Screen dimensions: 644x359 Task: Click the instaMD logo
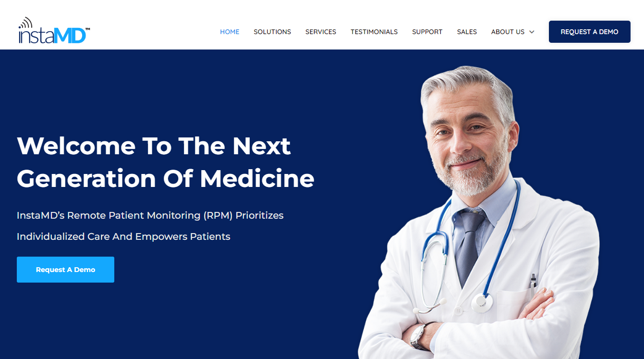click(54, 31)
